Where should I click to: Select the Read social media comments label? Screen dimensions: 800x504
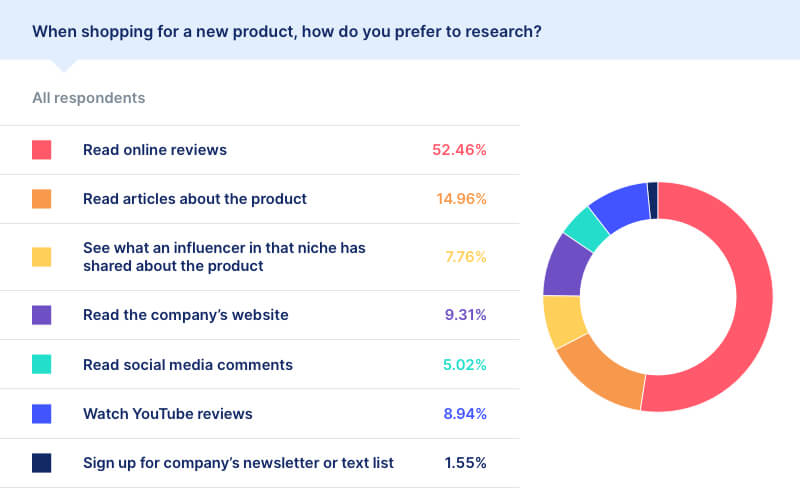(x=188, y=364)
